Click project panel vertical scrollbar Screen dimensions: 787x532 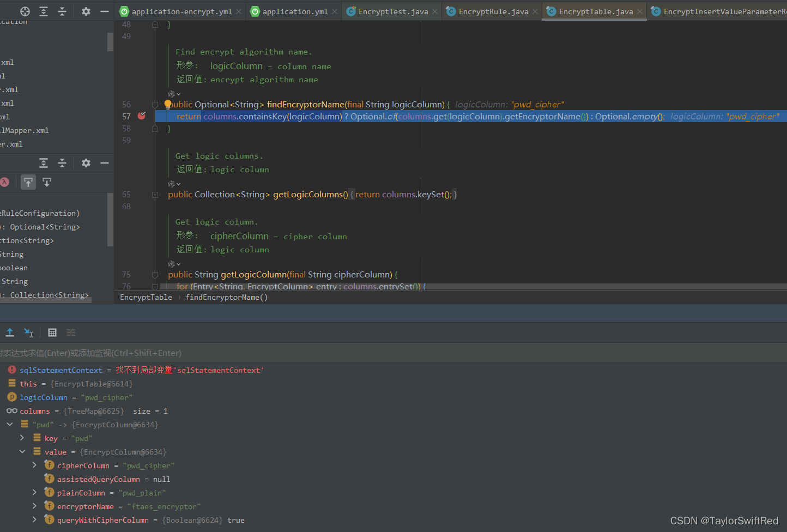point(111,41)
